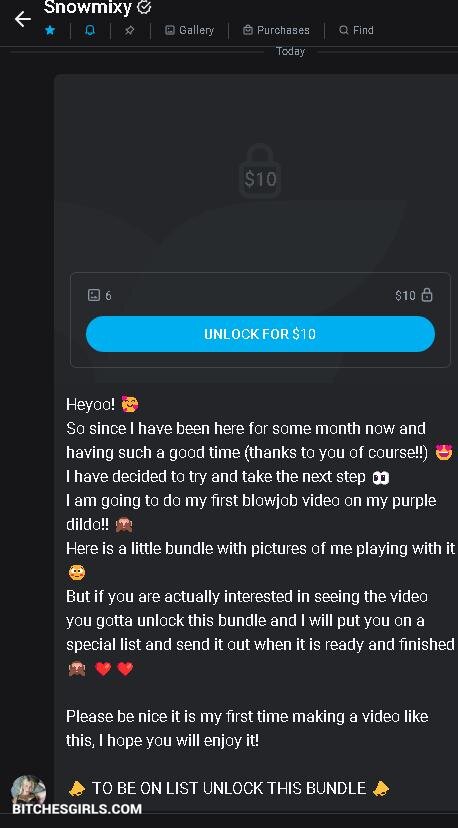Image resolution: width=458 pixels, height=828 pixels.
Task: Click Find to search the chat
Action: 357,30
